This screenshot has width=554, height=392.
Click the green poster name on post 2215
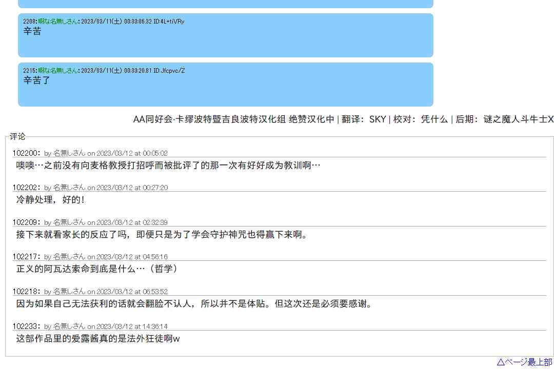coord(58,71)
